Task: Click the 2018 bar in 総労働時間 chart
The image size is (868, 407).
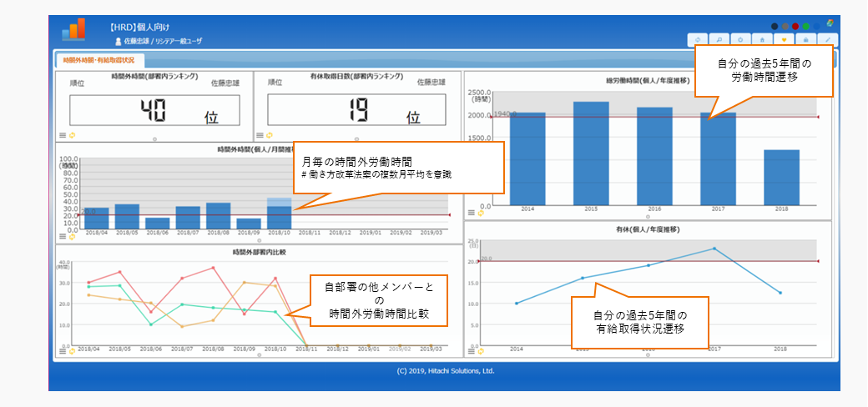Action: (x=782, y=178)
